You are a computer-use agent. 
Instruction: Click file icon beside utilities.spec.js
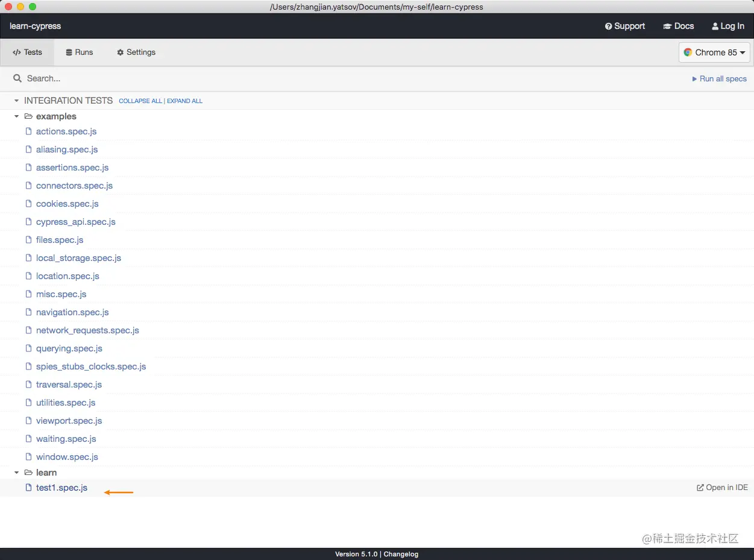point(28,403)
